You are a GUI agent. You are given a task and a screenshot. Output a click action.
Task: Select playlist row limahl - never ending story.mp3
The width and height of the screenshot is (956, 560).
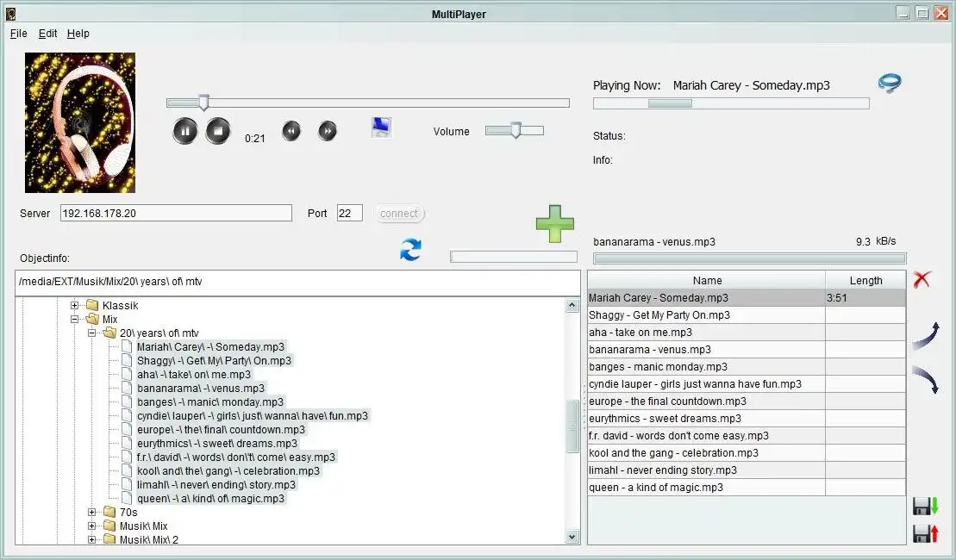tap(747, 470)
